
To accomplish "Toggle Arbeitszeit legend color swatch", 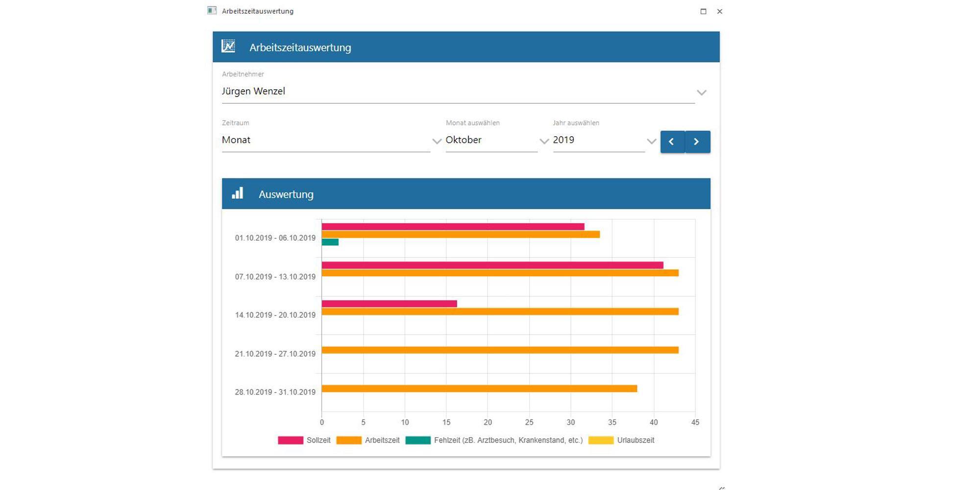I will 349,440.
